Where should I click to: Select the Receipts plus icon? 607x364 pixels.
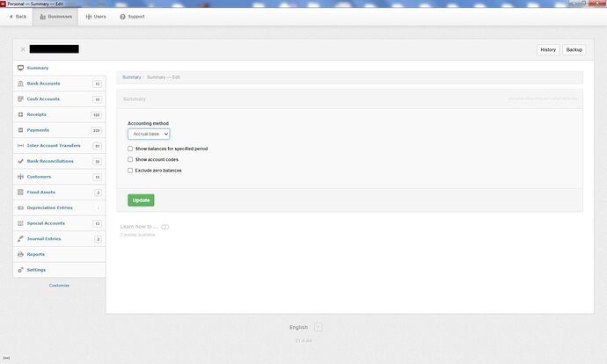(20, 114)
